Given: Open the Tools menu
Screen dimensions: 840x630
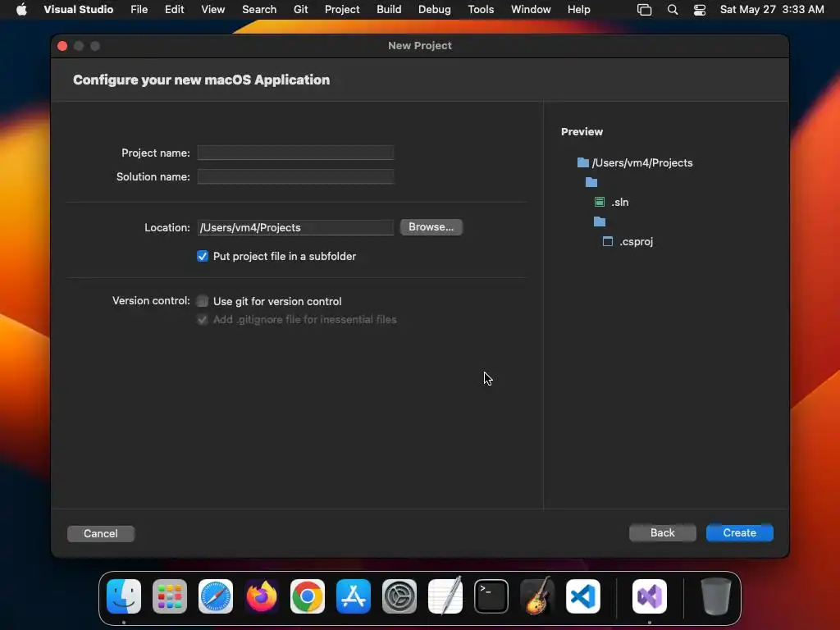Looking at the screenshot, I should coord(481,9).
